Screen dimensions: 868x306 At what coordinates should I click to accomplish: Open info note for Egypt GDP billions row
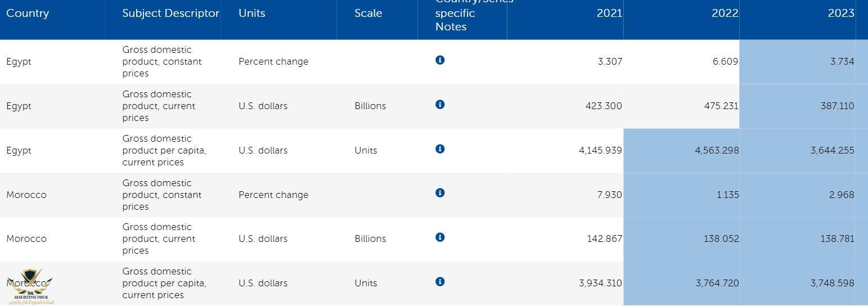[440, 104]
